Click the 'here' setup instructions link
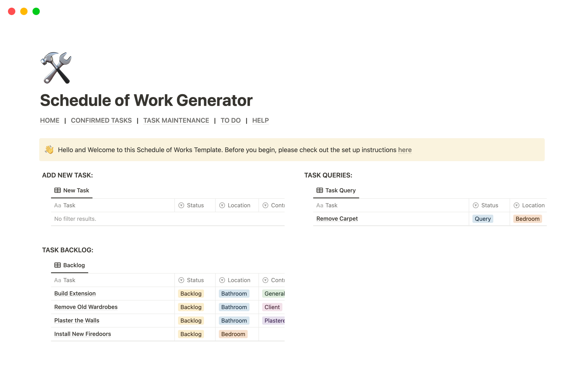Viewport: 588px width, 368px height. tap(405, 150)
